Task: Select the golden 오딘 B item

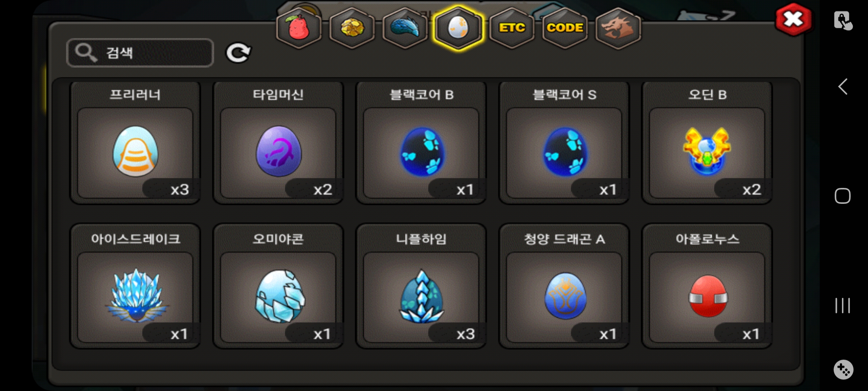Action: click(707, 143)
